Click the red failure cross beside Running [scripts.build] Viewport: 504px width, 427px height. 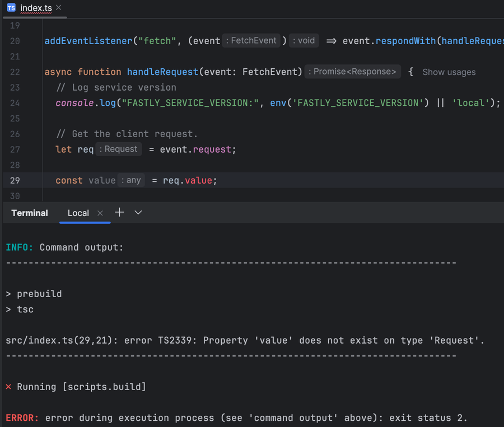[x=8, y=387]
